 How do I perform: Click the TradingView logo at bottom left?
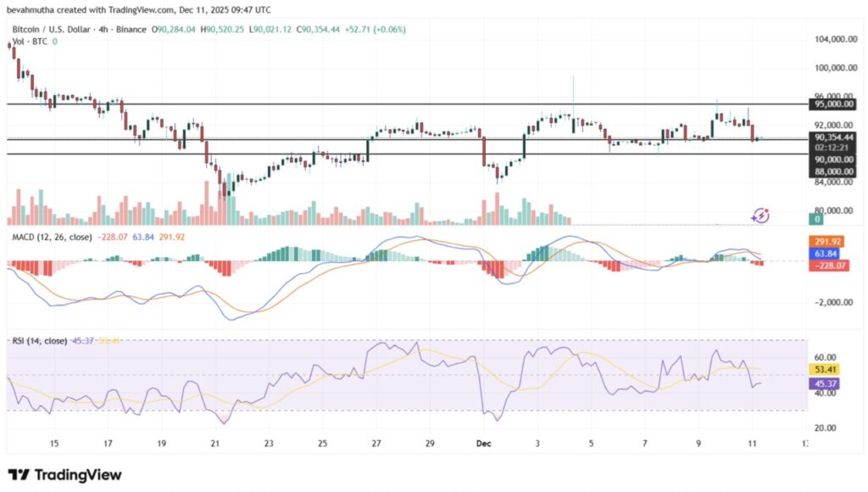(64, 474)
